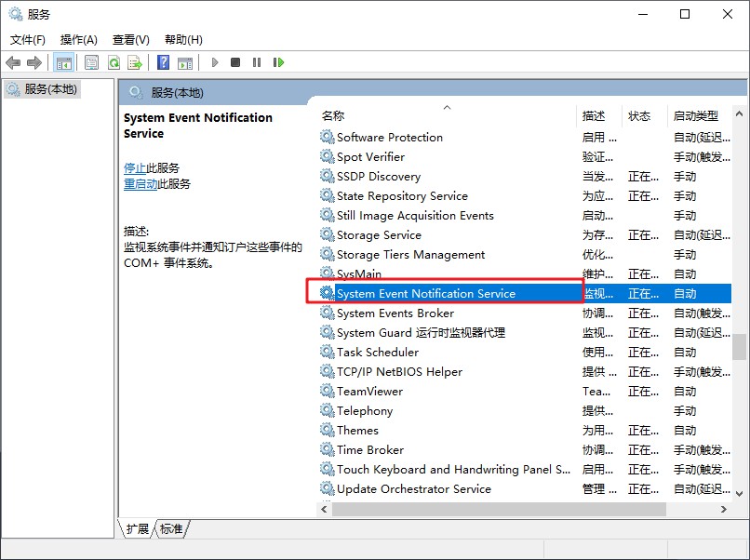
Task: Click the Export List toolbar icon
Action: pos(135,62)
